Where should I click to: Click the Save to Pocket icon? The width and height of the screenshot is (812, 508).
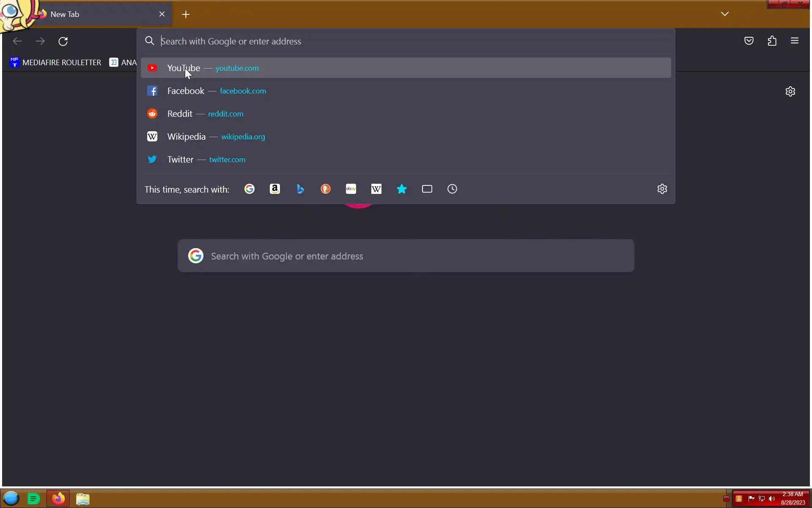[x=749, y=41]
